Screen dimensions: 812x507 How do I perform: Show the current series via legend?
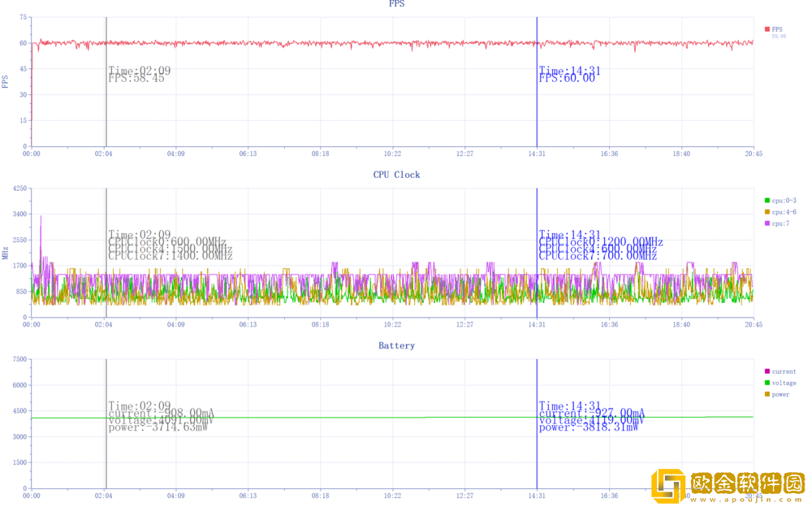[x=784, y=372]
